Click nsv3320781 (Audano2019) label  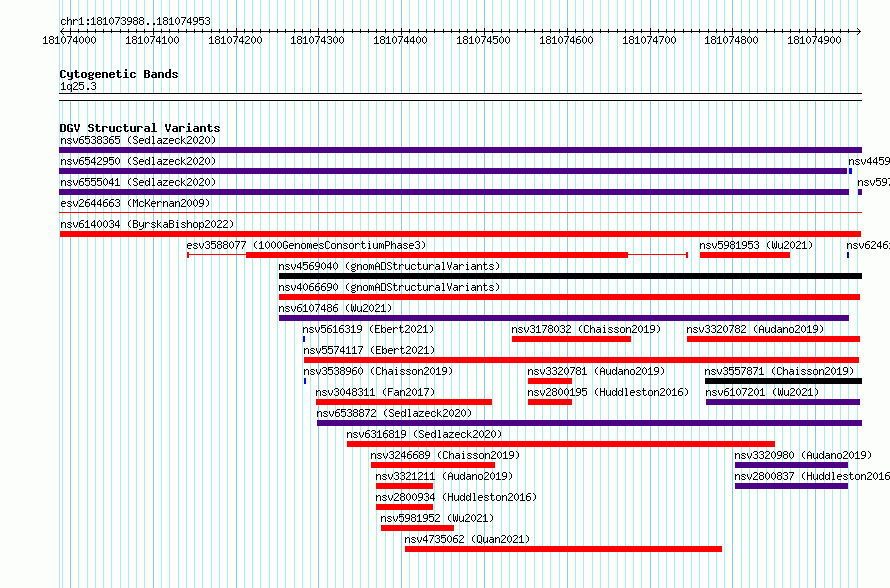(x=596, y=371)
